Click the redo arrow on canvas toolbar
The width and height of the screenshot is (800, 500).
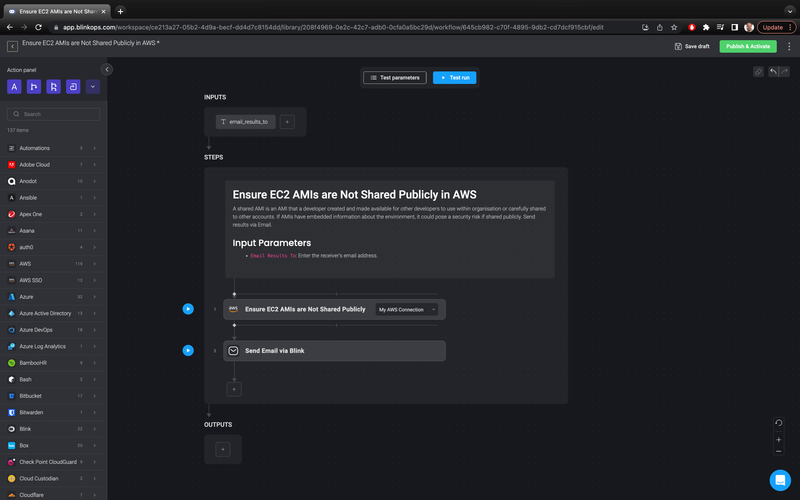(786, 72)
